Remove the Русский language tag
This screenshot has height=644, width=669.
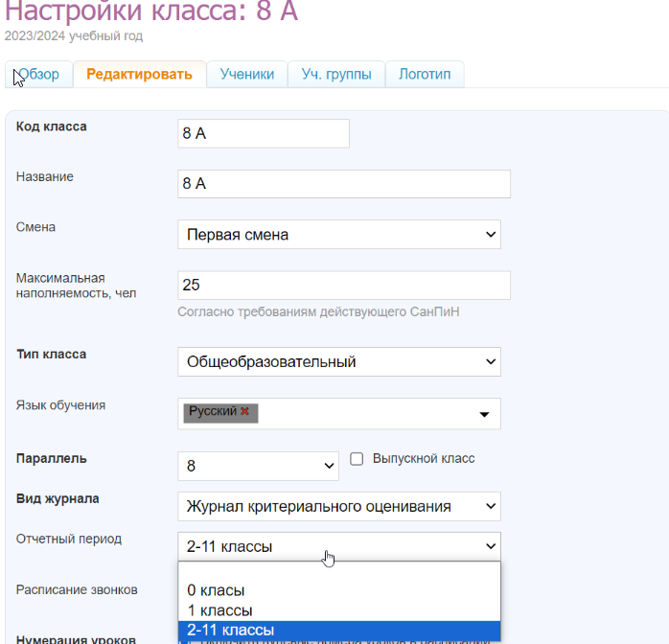[245, 411]
